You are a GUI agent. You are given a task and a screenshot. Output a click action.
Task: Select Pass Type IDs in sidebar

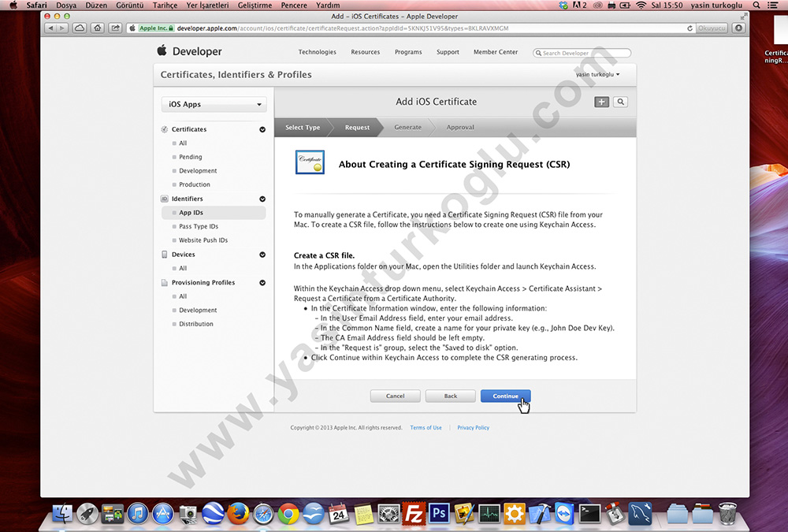[199, 226]
